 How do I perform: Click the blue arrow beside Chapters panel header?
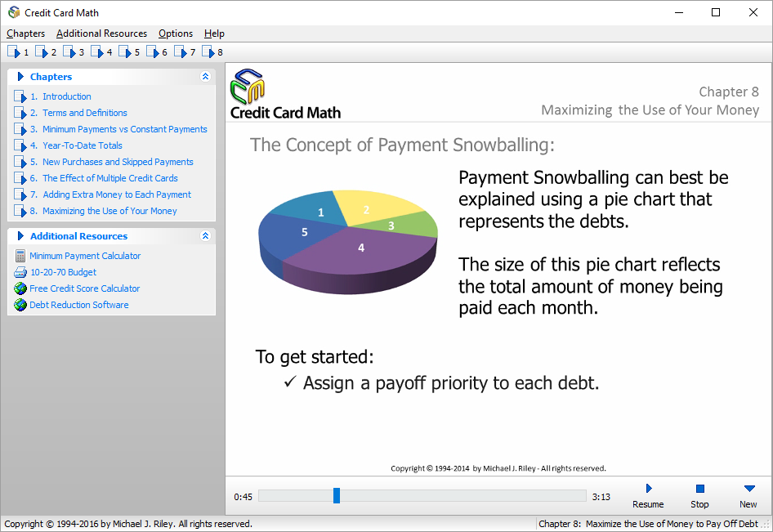[x=20, y=77]
